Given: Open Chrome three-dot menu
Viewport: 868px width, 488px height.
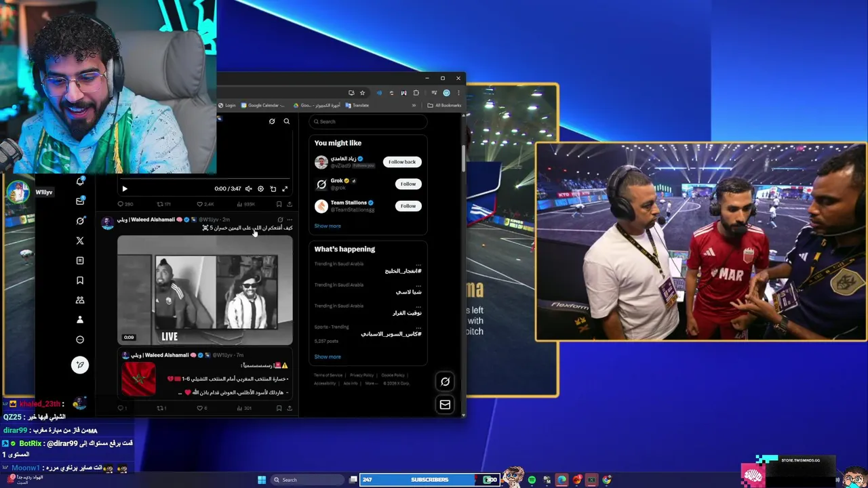Looking at the screenshot, I should (458, 93).
